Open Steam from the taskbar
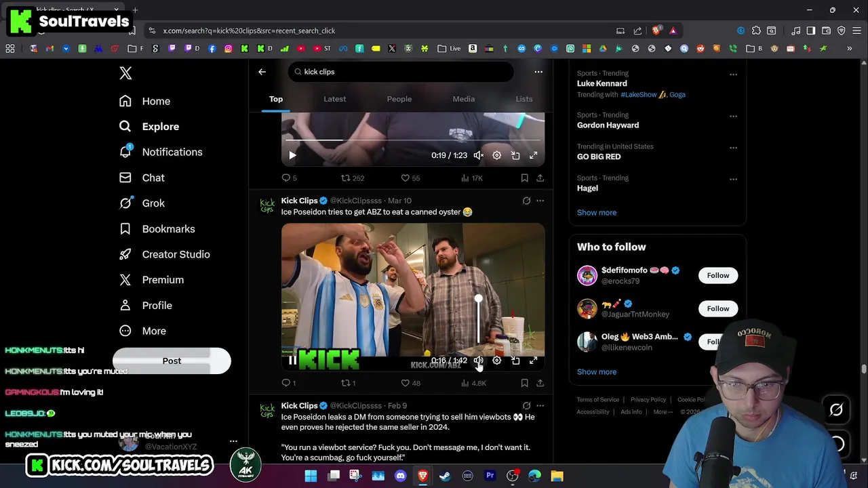The width and height of the screenshot is (868, 488). pyautogui.click(x=445, y=476)
